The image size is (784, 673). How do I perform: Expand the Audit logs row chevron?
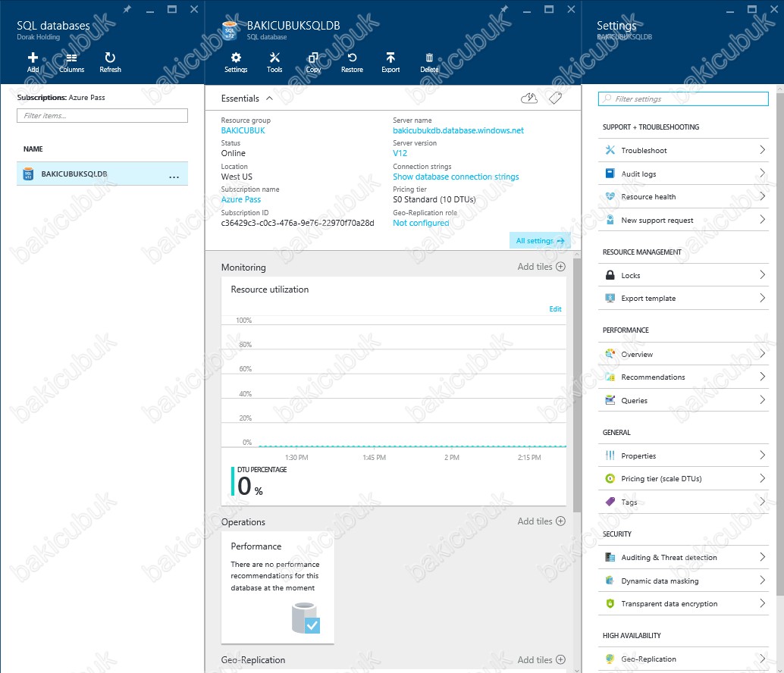point(763,173)
